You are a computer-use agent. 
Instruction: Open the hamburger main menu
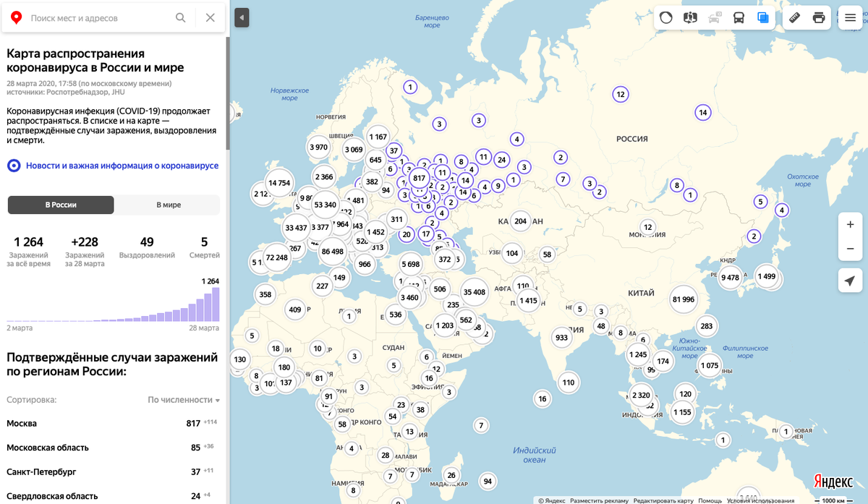851,17
